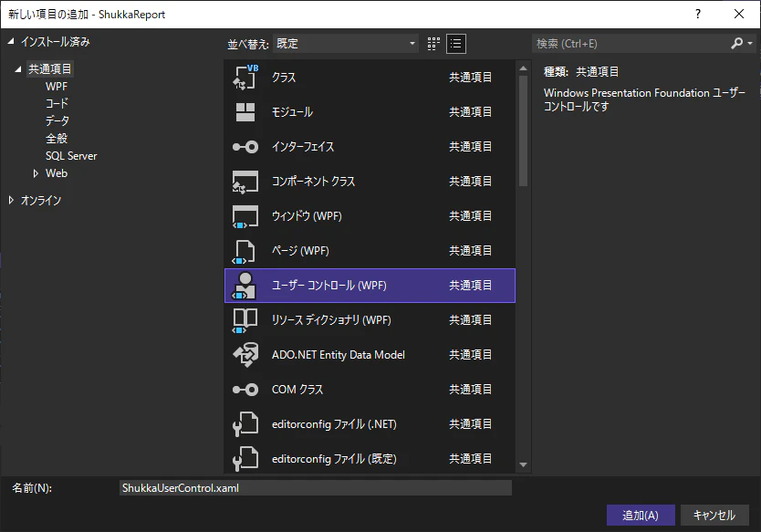Expand the Web tree node
This screenshot has width=761, height=532.
[x=36, y=173]
